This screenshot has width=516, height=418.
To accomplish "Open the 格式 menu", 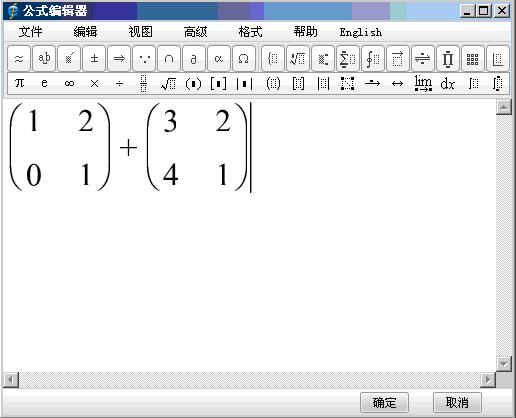I will click(x=250, y=32).
